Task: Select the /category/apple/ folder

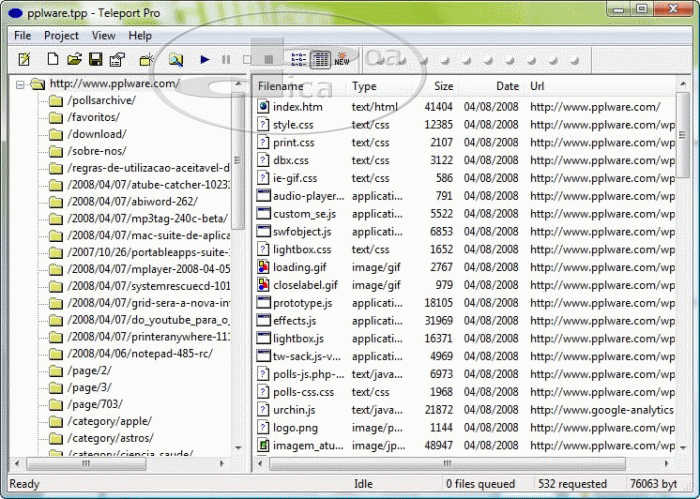Action: (x=110, y=422)
